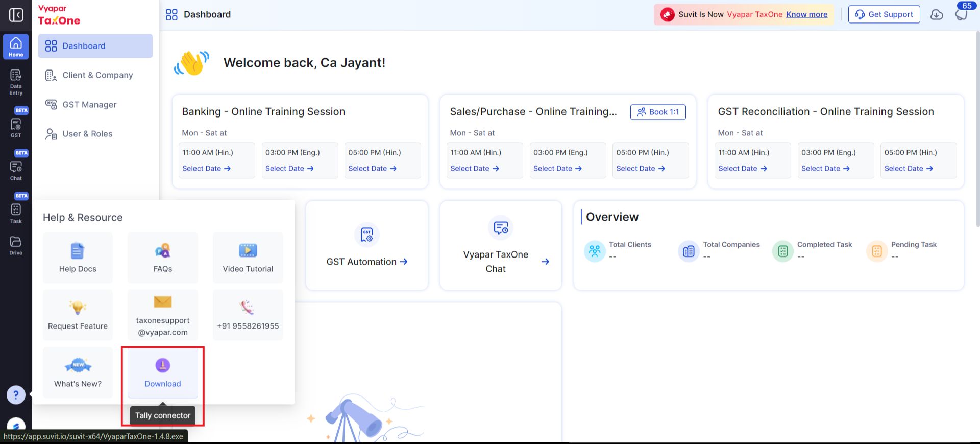Collapse the sidebar with the top-left icon

16,15
